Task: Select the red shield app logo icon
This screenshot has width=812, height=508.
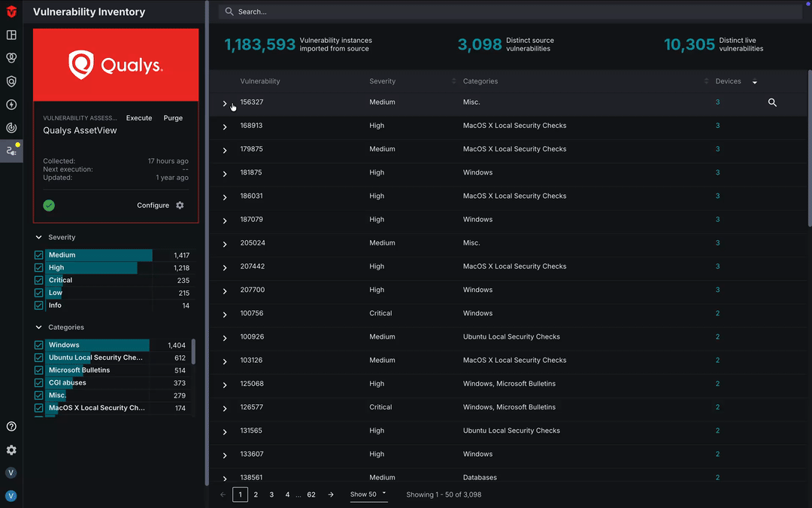Action: (11, 11)
